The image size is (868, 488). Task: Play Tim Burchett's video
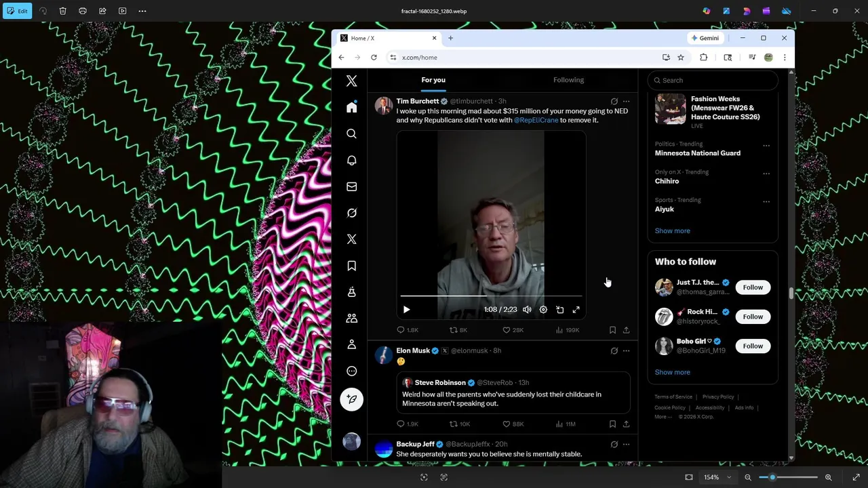(x=406, y=310)
